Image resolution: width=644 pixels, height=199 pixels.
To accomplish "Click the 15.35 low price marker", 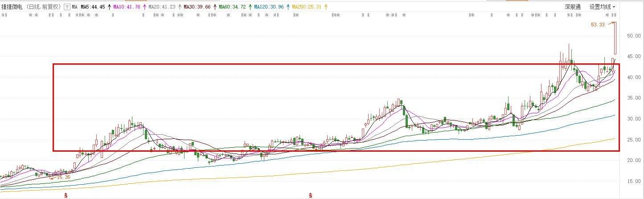I will (x=64, y=177).
